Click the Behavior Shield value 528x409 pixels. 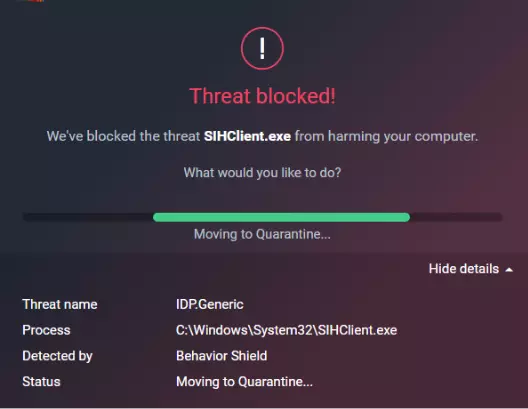tap(222, 356)
